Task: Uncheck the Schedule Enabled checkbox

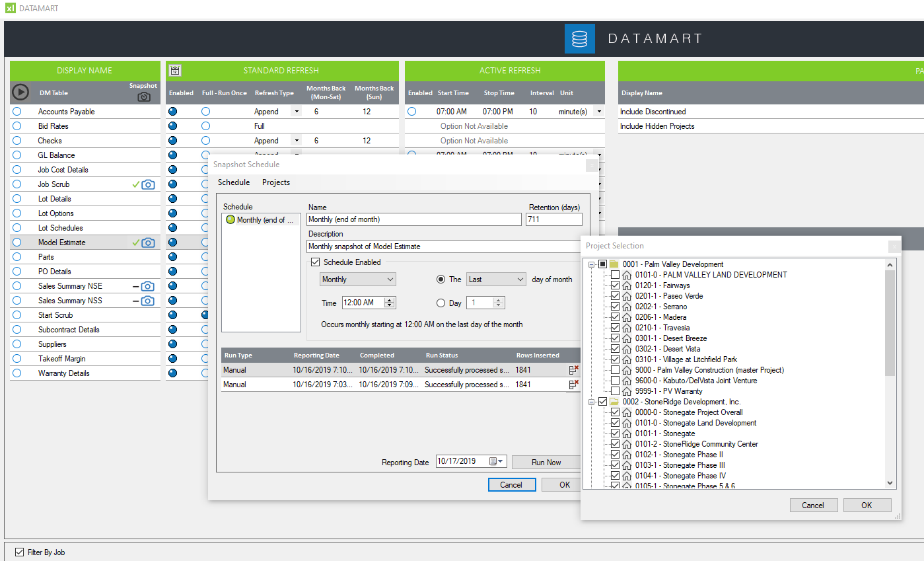Action: [x=315, y=262]
